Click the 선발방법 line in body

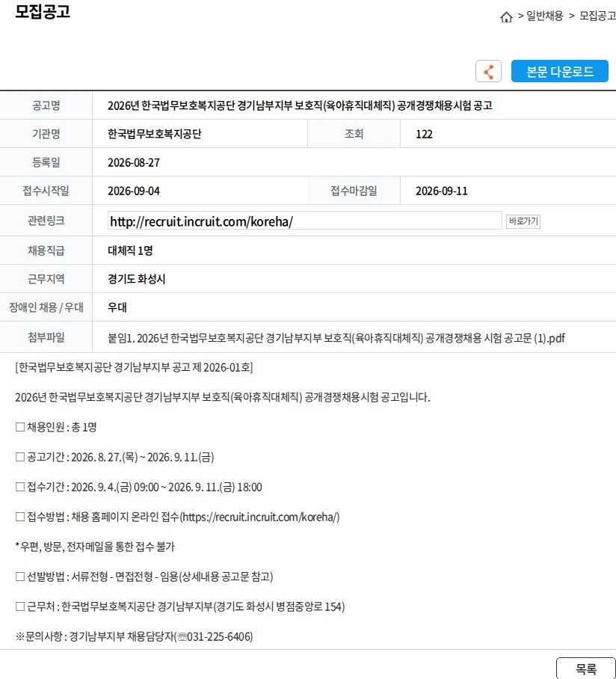(x=144, y=577)
